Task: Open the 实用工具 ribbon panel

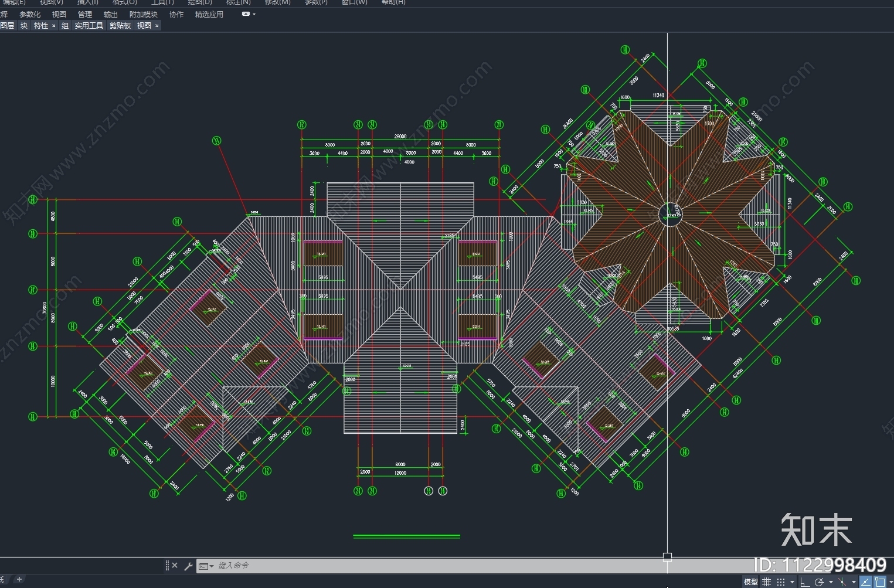Action: (x=89, y=26)
